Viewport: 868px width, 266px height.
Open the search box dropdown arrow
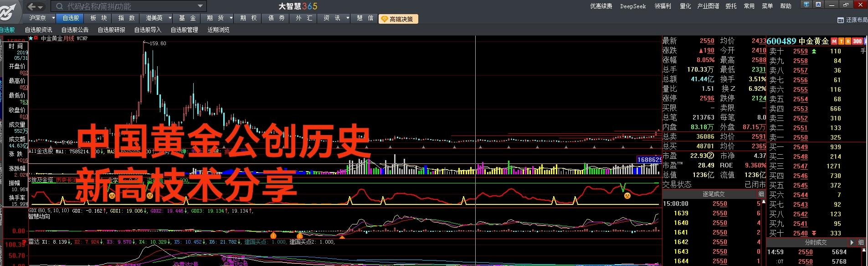coord(200,6)
